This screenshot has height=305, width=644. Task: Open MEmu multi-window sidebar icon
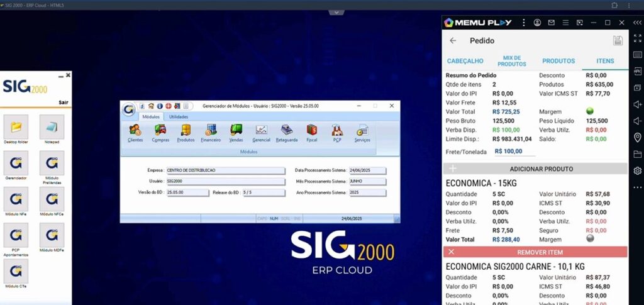(638, 88)
